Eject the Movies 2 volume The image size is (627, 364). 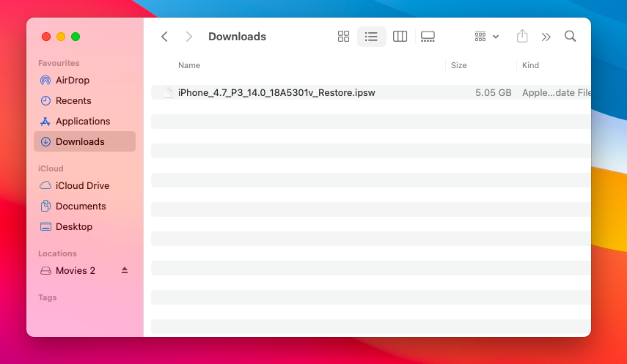pyautogui.click(x=125, y=270)
